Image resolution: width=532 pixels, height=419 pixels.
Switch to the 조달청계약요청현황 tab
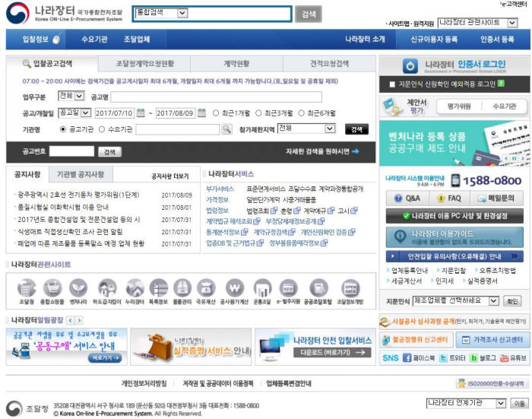(144, 63)
